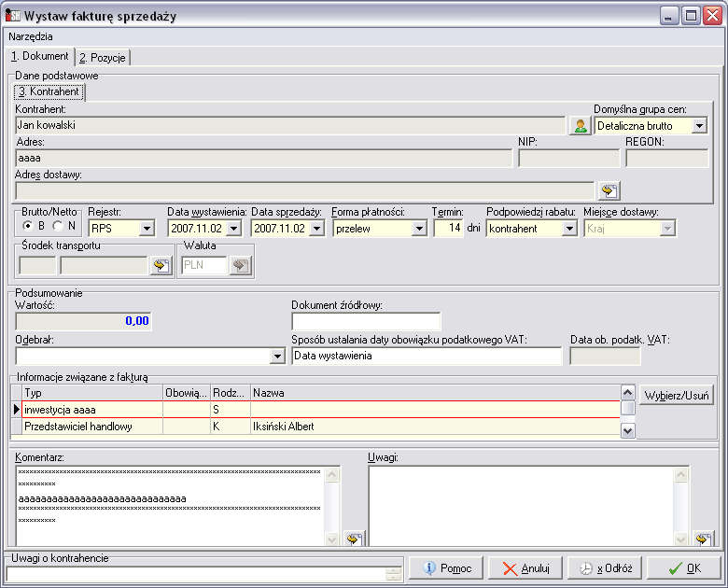Click the Dokument źródłowy input field
Image resolution: width=728 pixels, height=588 pixels.
(x=366, y=321)
